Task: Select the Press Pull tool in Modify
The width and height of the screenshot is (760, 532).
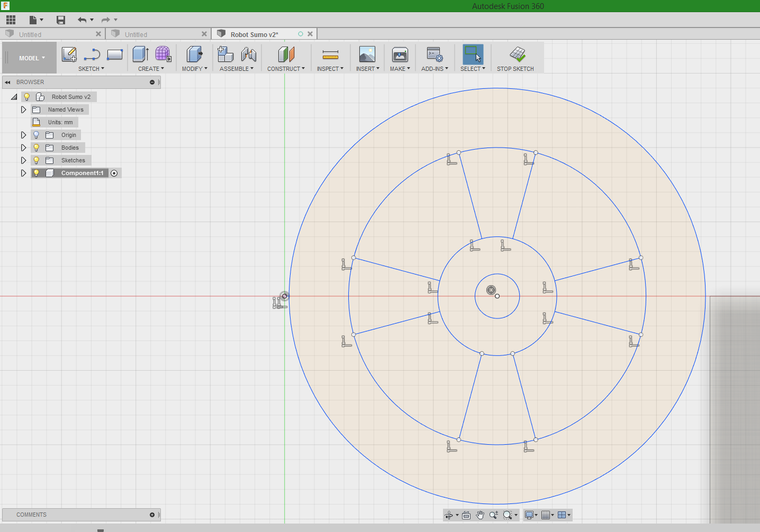Action: coord(194,53)
